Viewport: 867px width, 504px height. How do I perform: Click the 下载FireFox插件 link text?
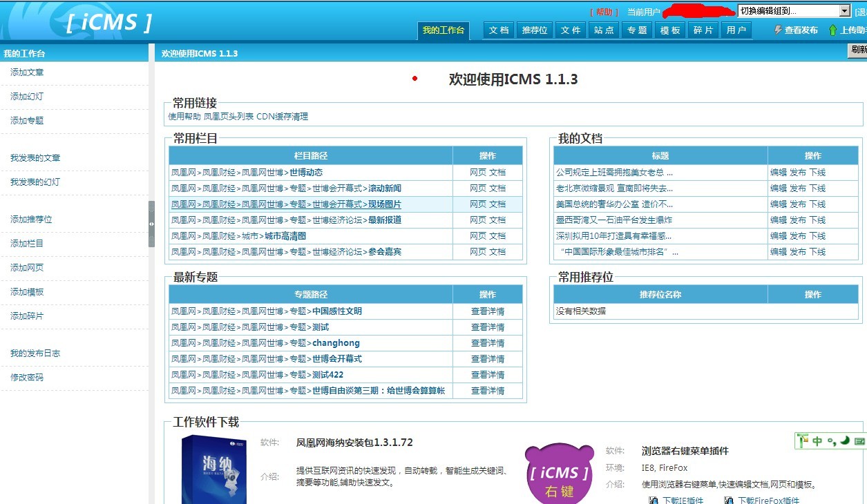click(768, 501)
